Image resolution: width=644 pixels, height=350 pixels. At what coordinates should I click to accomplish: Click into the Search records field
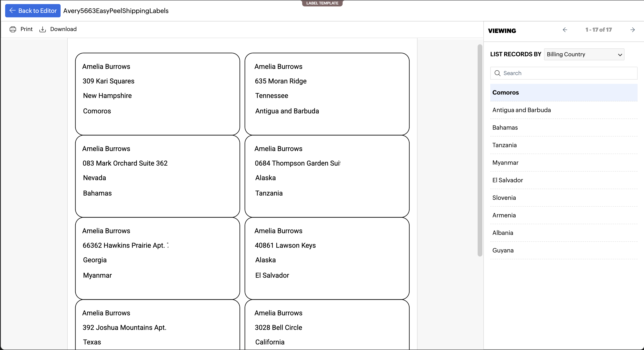(568, 73)
